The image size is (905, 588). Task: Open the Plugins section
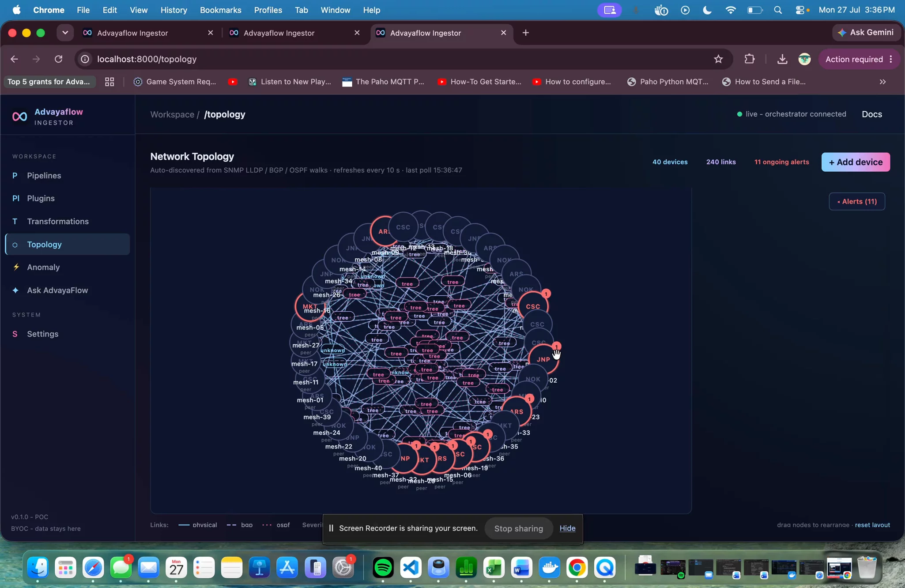68,199
